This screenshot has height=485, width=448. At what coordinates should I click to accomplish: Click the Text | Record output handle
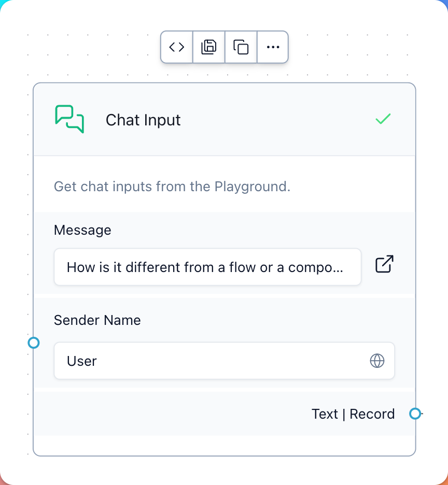point(415,413)
